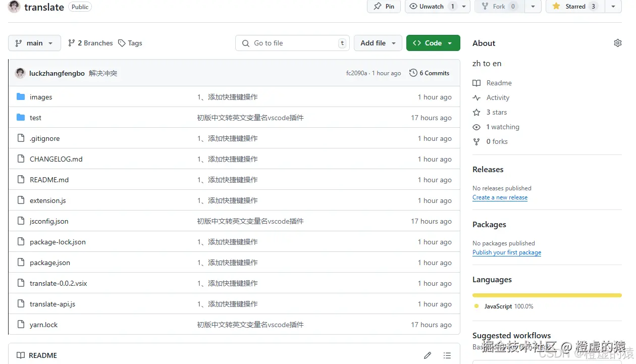
Task: Click the Go to file search field
Action: 293,43
